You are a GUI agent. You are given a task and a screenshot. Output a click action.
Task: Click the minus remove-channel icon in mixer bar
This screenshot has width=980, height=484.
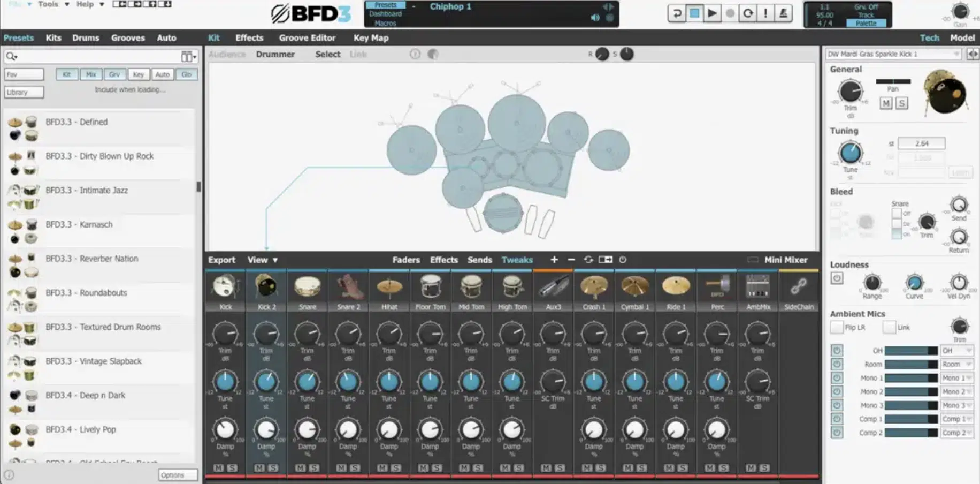(x=571, y=260)
